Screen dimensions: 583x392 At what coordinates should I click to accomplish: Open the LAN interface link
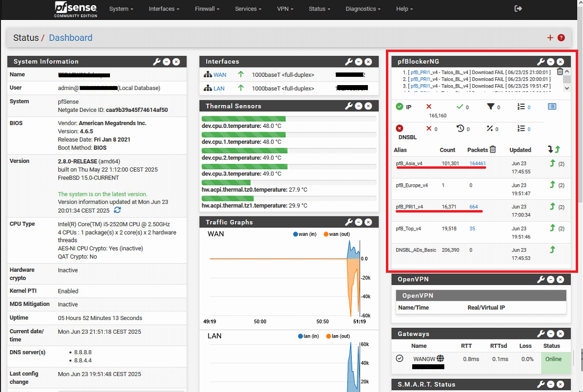[x=219, y=89]
